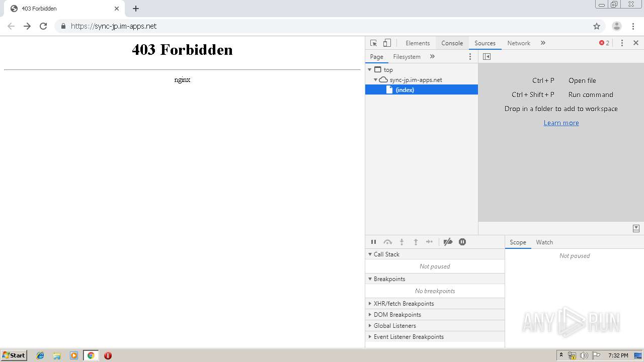
Task: Open the Elements tab in DevTools
Action: click(x=418, y=43)
